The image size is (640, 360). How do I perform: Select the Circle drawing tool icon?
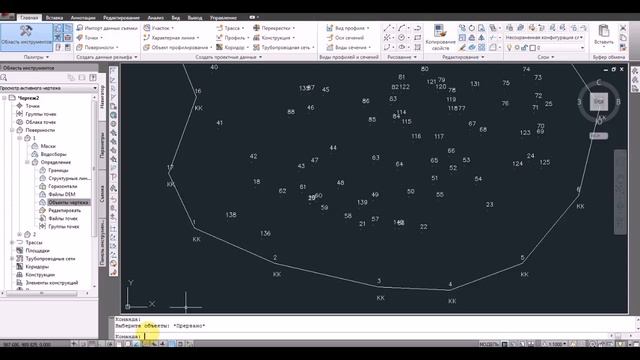coord(402,38)
